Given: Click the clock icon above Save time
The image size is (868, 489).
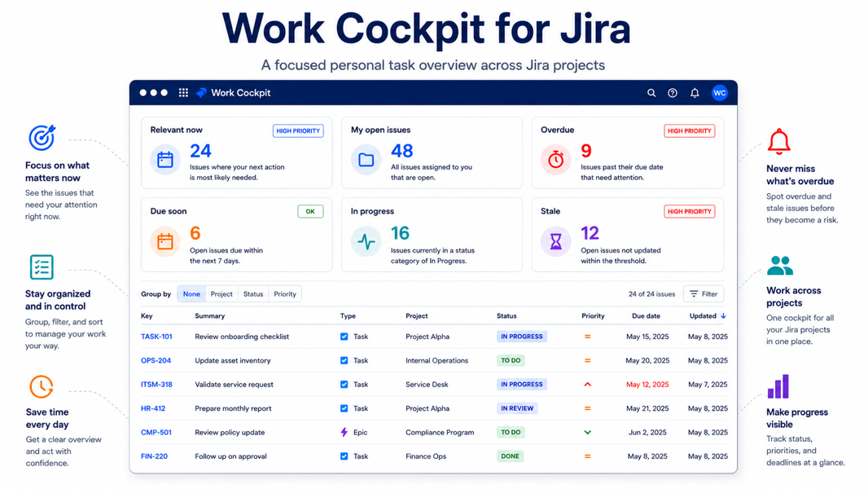Looking at the screenshot, I should (x=42, y=386).
